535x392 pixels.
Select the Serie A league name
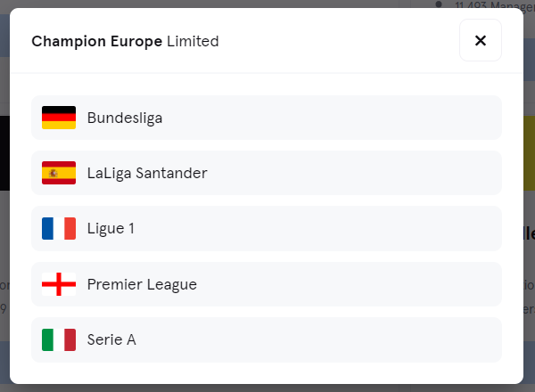tap(111, 339)
